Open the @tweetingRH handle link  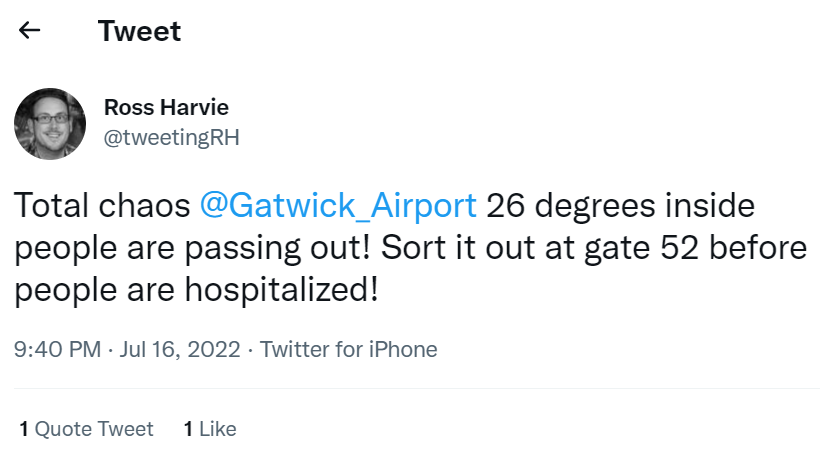pyautogui.click(x=171, y=138)
